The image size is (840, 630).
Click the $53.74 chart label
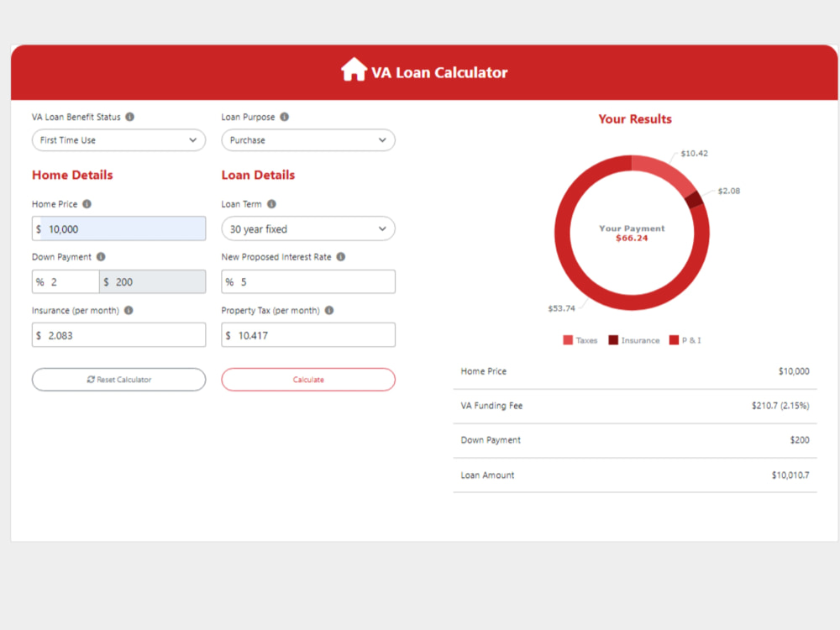pyautogui.click(x=561, y=308)
